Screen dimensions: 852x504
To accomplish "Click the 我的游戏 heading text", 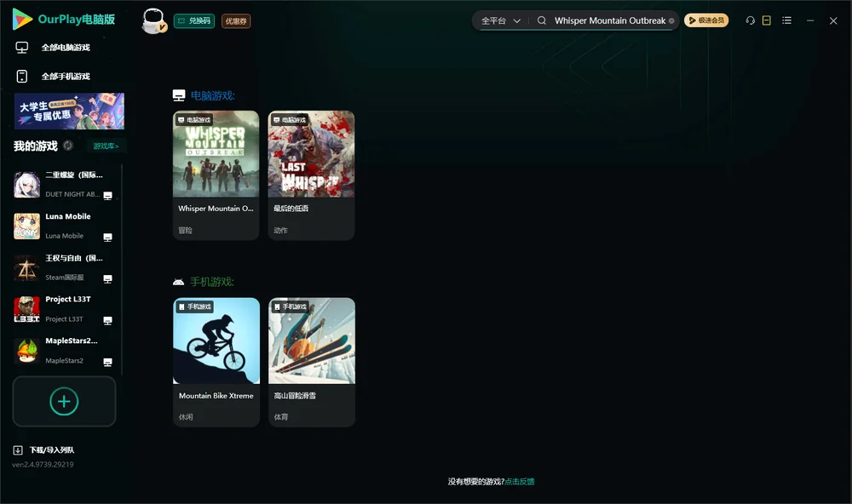I will 35,146.
